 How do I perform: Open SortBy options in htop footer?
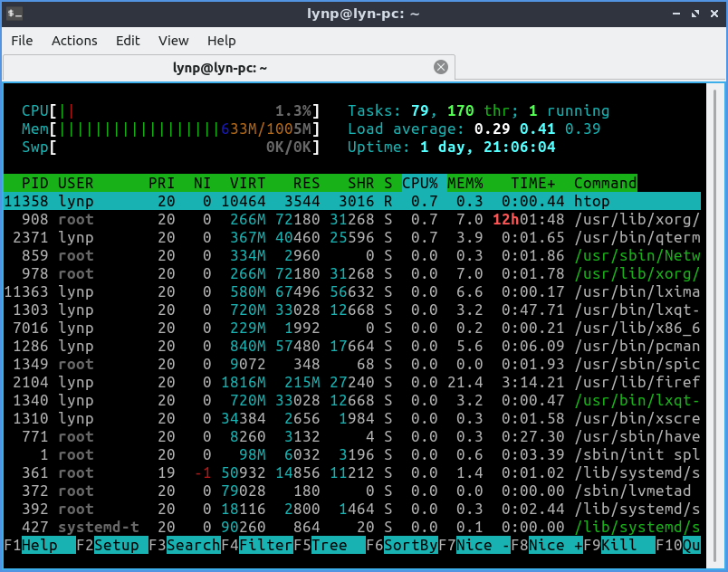coord(410,545)
